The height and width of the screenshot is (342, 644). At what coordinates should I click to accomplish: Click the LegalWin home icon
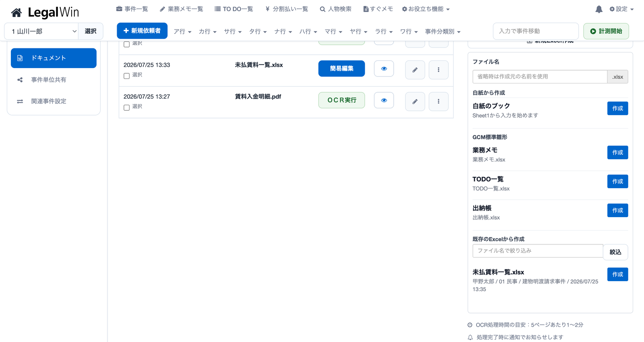coord(17,13)
